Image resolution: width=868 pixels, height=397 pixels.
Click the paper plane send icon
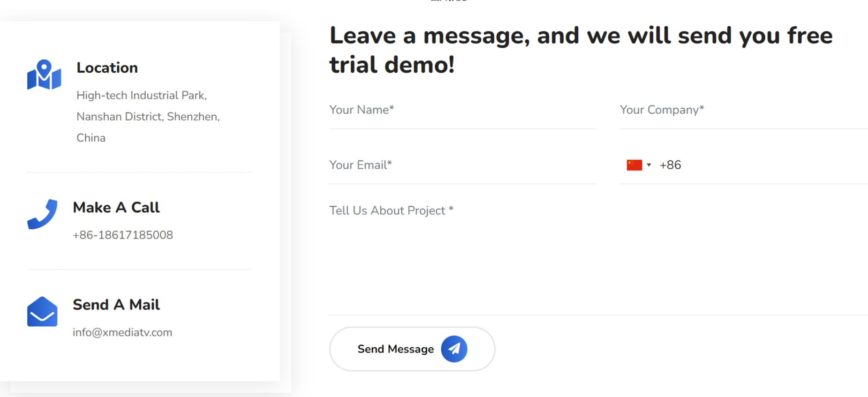453,349
